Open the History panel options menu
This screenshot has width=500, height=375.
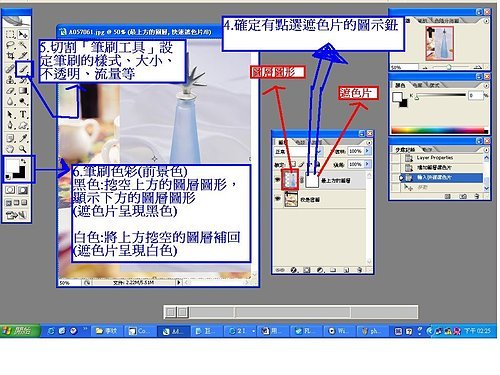(x=486, y=150)
